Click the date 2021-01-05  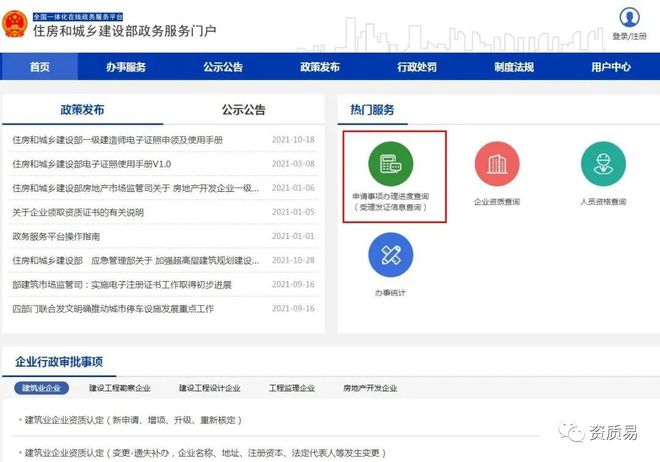[293, 212]
